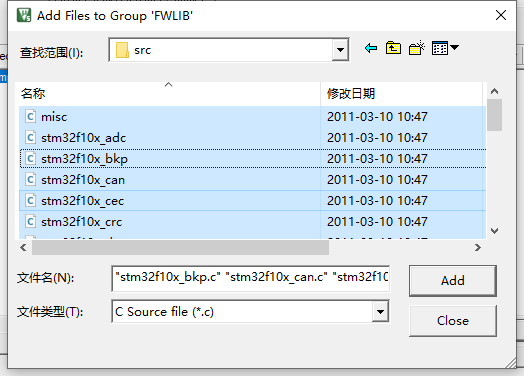Close the Add Files dialog window

click(501, 15)
